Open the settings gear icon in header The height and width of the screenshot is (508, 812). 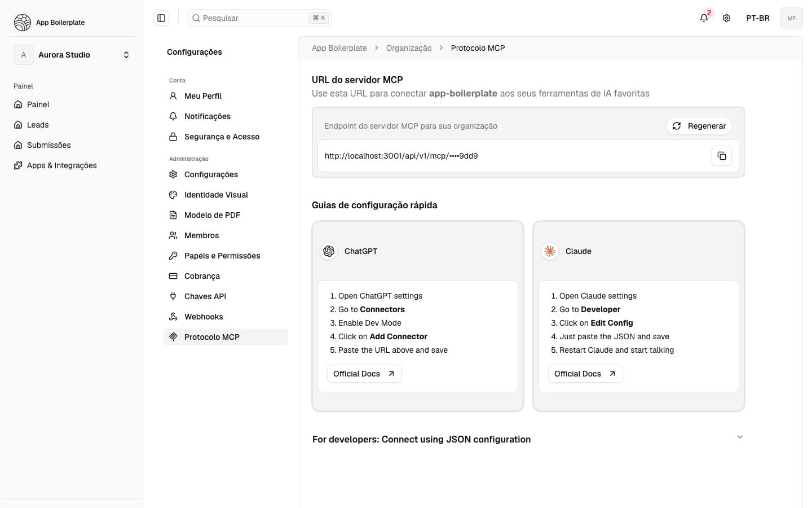pyautogui.click(x=726, y=18)
